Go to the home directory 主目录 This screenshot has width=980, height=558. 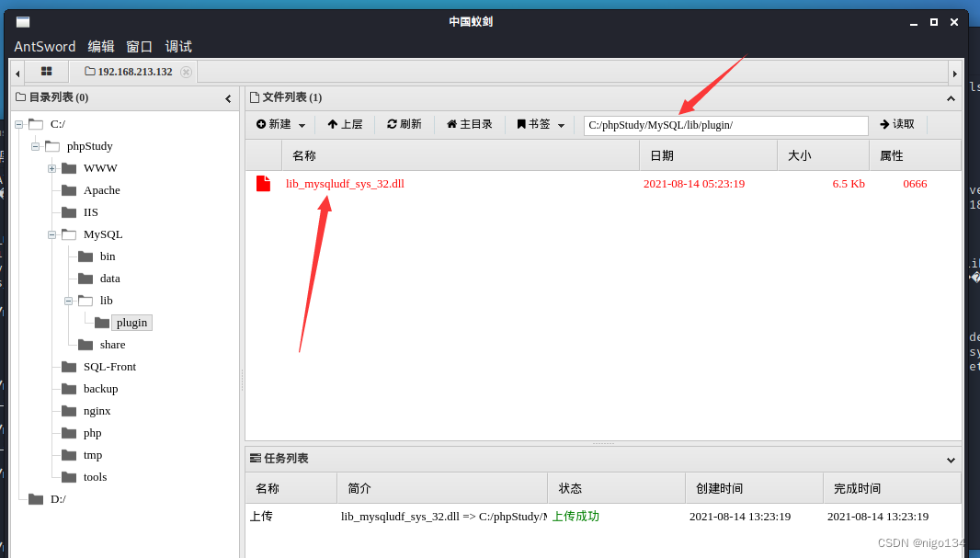tap(470, 124)
